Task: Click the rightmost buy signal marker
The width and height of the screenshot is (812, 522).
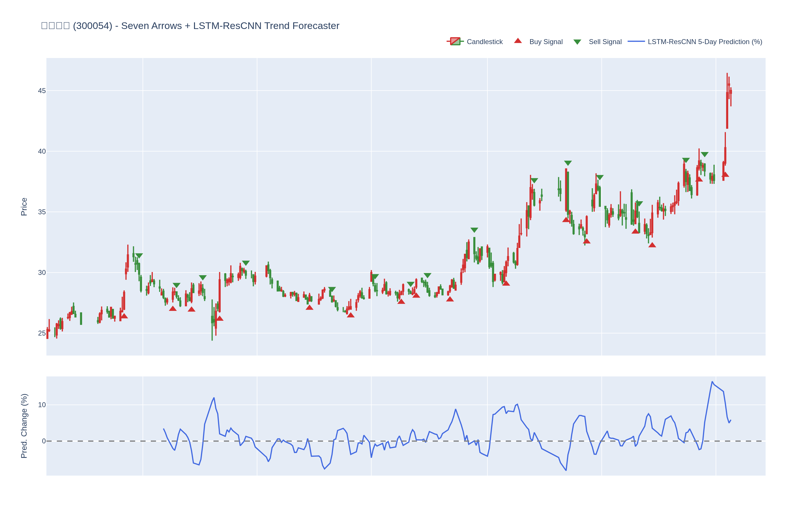Action: click(725, 175)
